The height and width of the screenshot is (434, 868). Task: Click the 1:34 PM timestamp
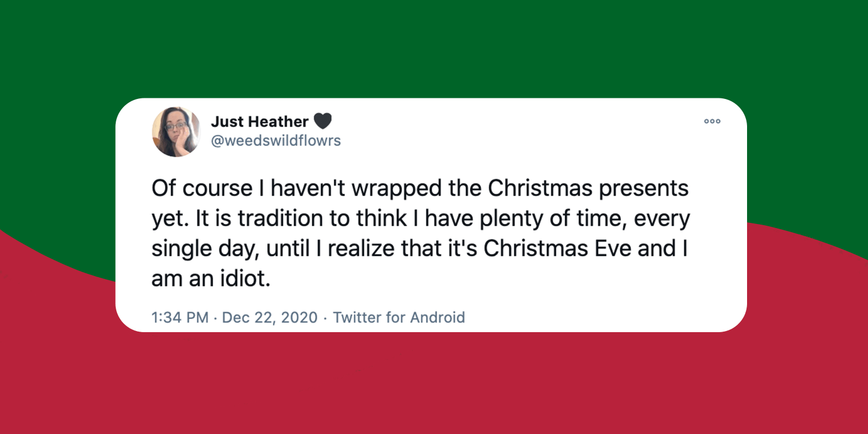179,317
